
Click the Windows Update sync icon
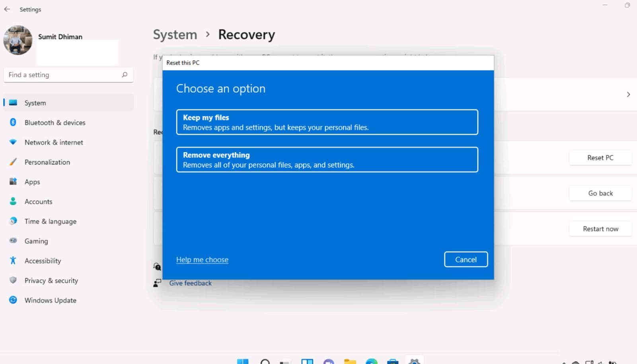click(13, 300)
